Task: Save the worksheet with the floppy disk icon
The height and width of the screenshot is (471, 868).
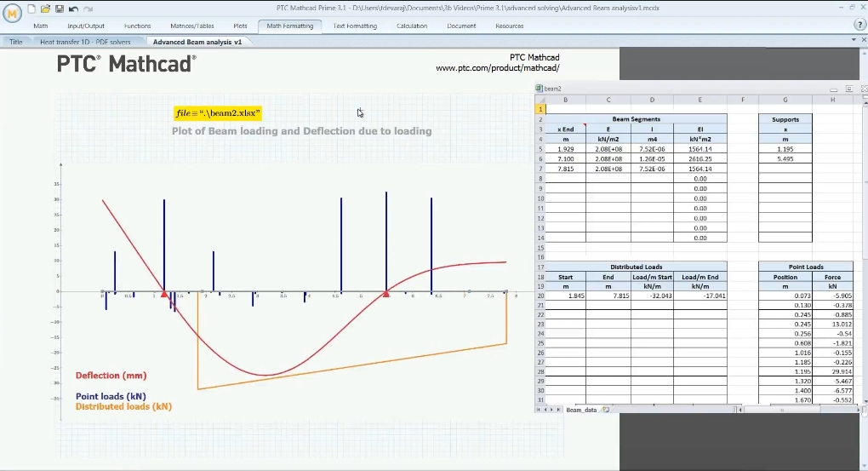Action: coord(60,9)
